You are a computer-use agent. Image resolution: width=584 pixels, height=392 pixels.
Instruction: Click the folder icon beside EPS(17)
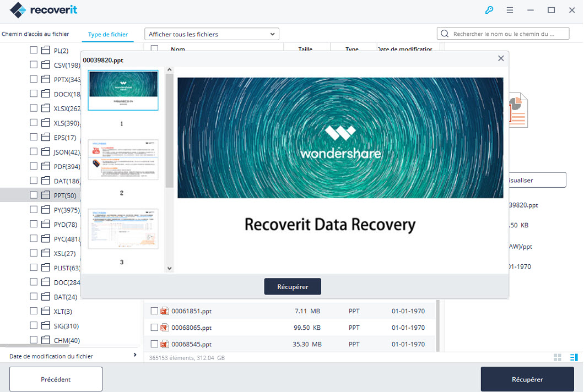pyautogui.click(x=45, y=138)
